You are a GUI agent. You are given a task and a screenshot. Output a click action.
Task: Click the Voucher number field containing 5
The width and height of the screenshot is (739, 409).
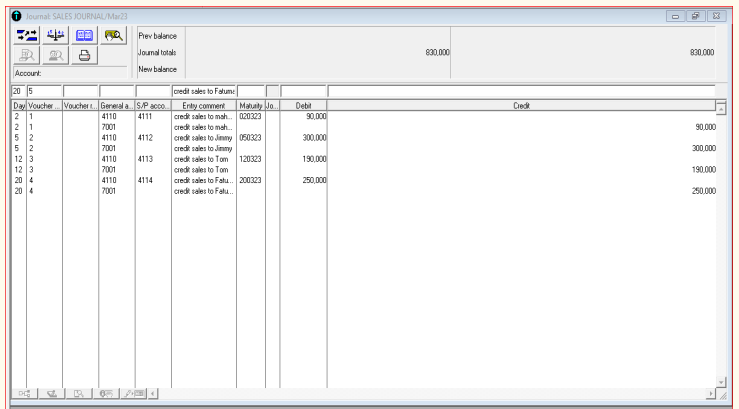click(x=44, y=91)
